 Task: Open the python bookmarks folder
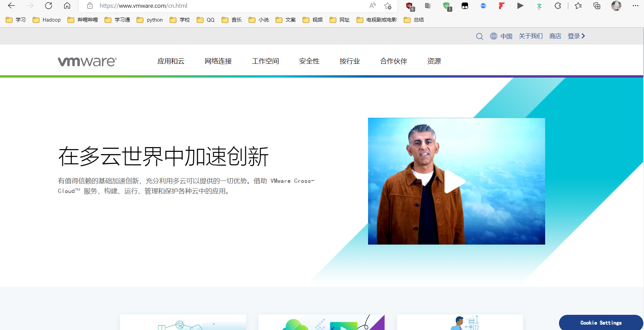coord(149,20)
